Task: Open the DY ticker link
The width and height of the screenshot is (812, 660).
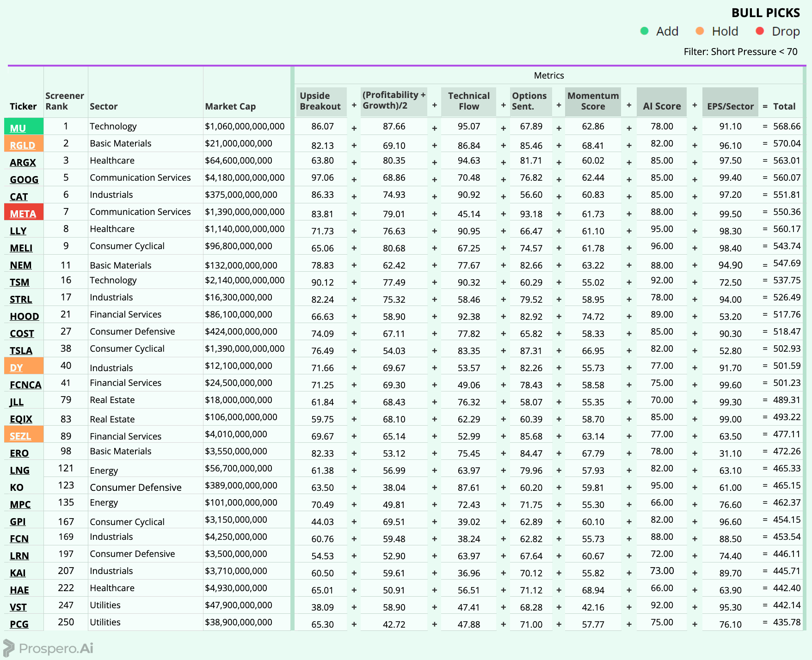Action: (16, 367)
